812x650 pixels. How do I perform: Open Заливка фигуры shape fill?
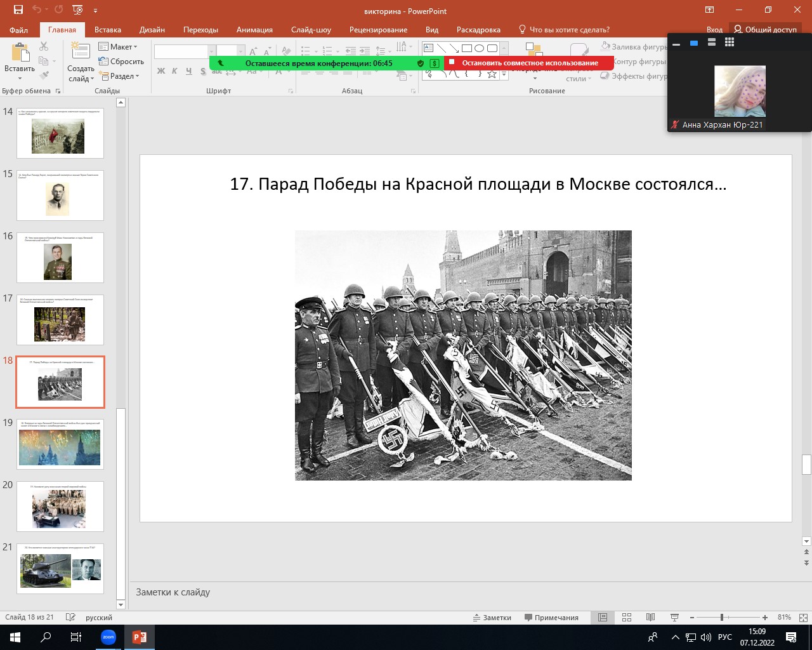(x=634, y=47)
